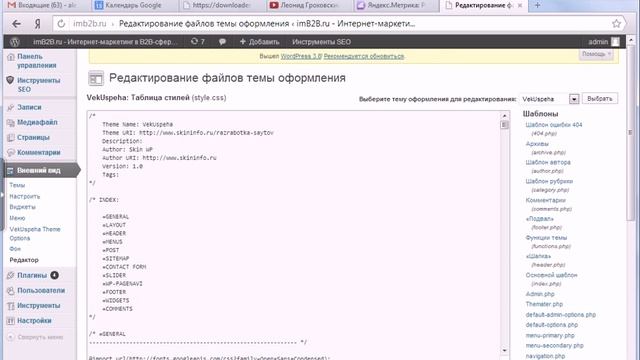This screenshot has width=640, height=360.
Task: Open Admin.php file link
Action: point(540,294)
